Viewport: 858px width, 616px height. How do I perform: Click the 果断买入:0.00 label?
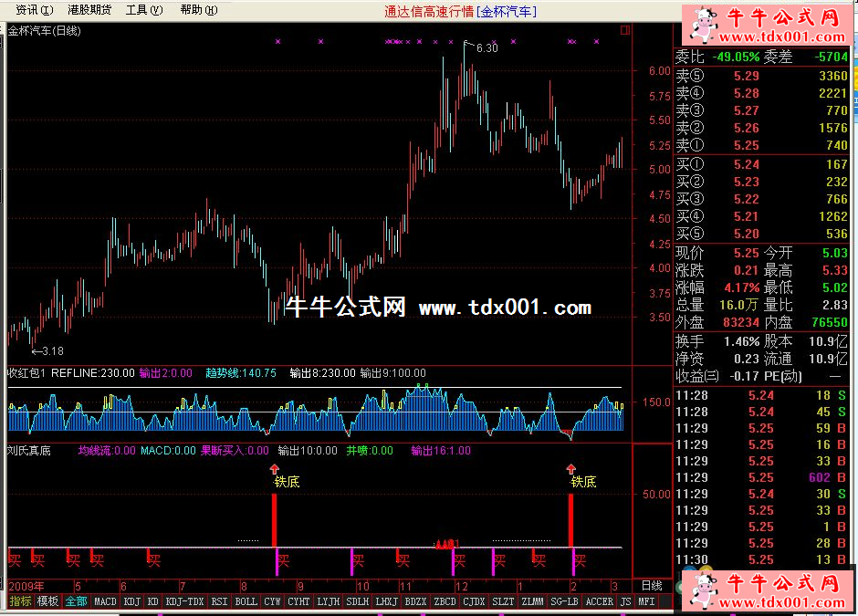(x=235, y=451)
